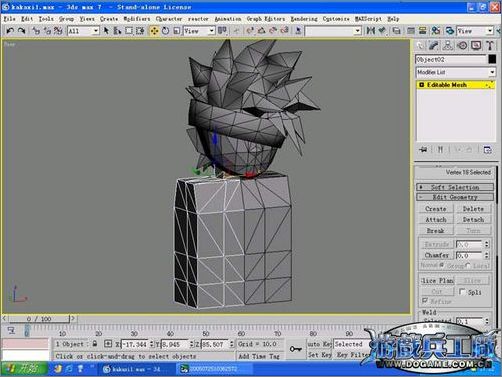This screenshot has width=502, height=377.
Task: Open the Material Editor icon
Action: [436, 31]
